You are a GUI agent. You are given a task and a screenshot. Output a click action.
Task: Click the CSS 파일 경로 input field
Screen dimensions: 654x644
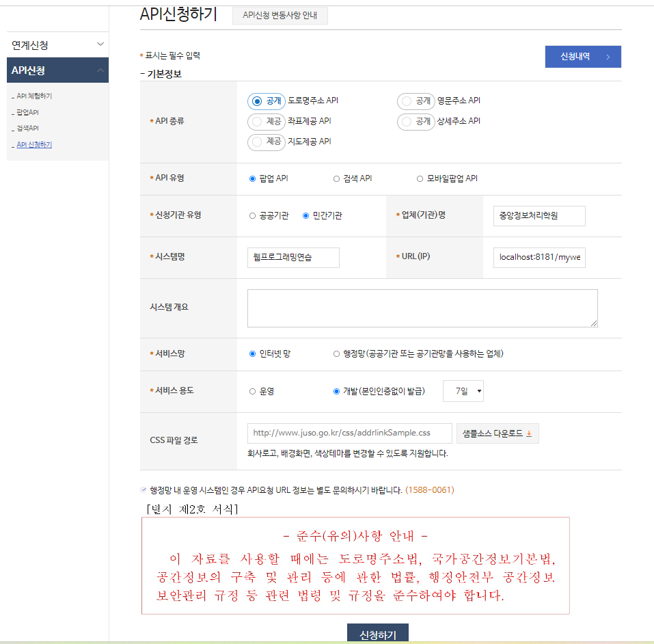click(x=349, y=433)
